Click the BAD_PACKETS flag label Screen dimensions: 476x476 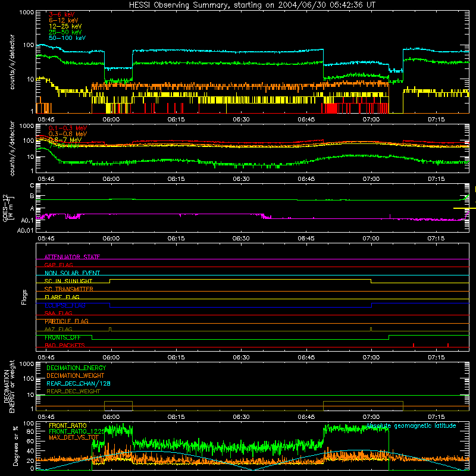click(65, 345)
